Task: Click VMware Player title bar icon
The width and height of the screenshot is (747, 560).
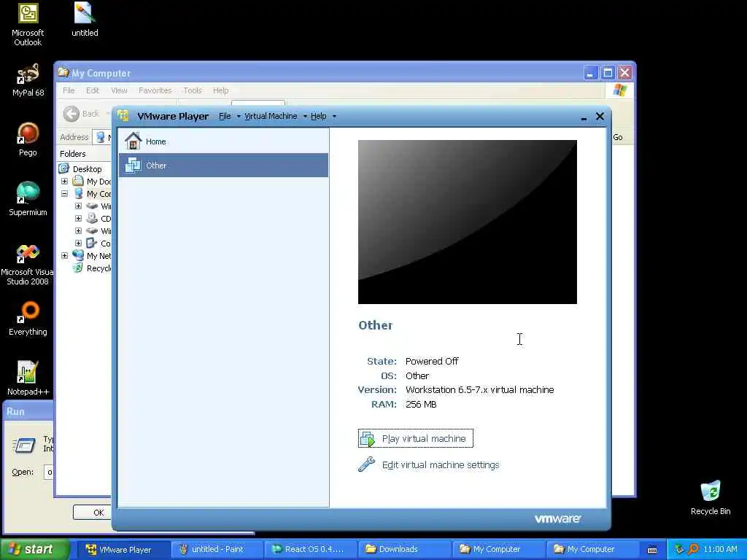Action: tap(123, 116)
